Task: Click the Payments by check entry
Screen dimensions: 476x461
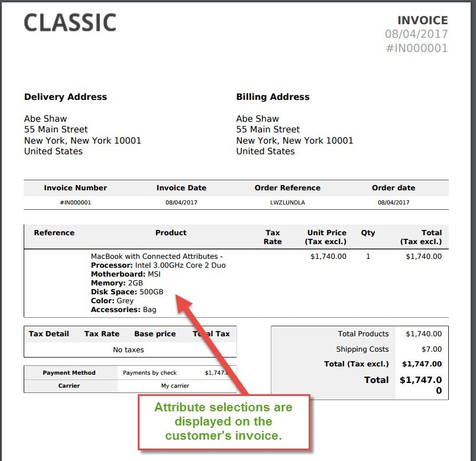Action: click(x=150, y=373)
